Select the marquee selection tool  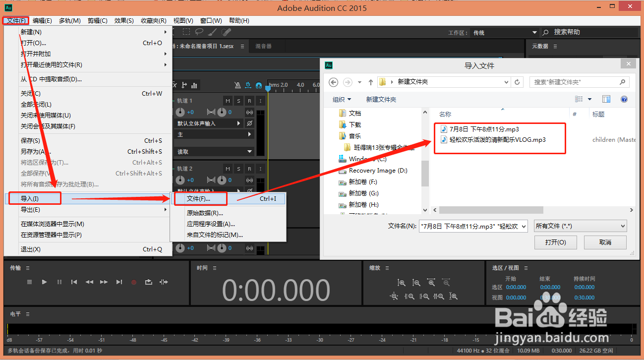(x=186, y=32)
